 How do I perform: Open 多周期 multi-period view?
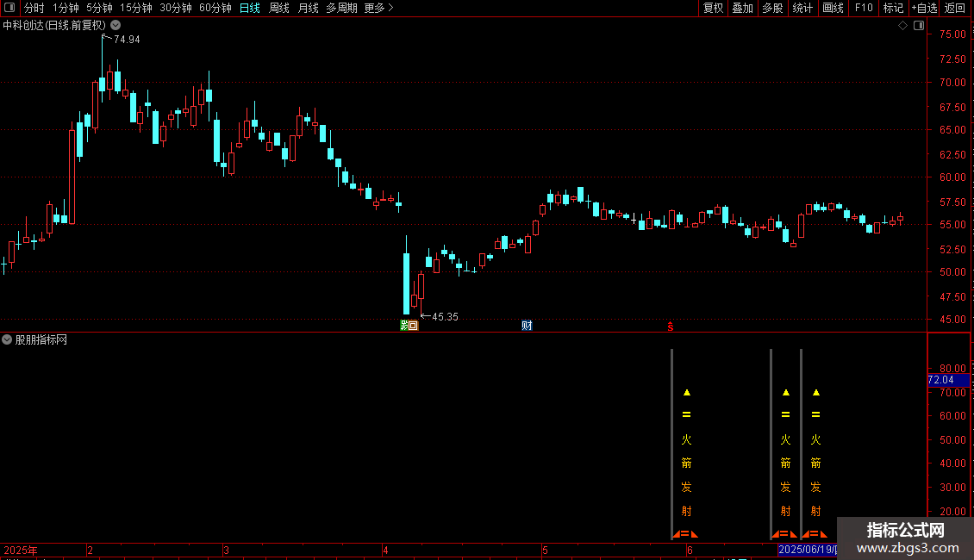[x=341, y=8]
